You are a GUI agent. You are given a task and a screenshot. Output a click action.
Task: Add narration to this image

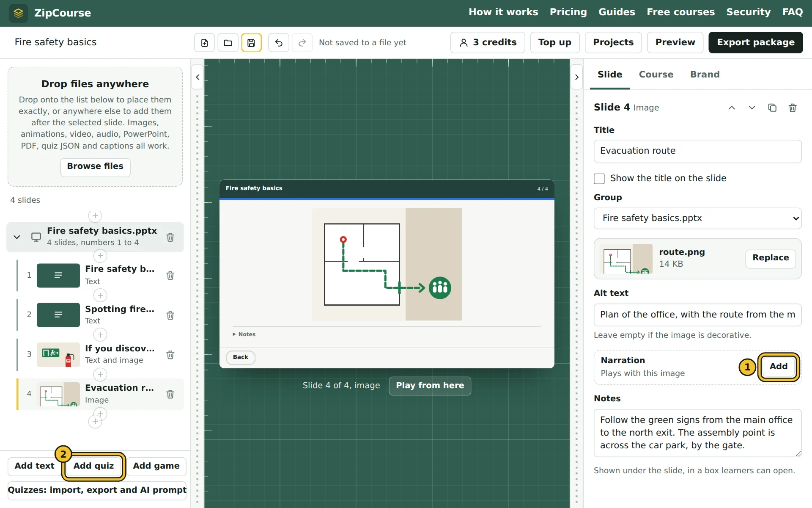(x=778, y=367)
